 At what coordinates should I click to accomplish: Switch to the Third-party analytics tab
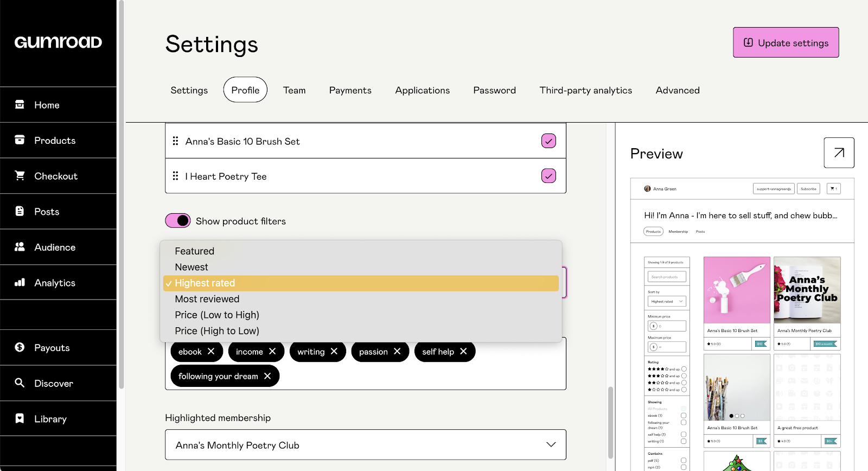click(x=586, y=90)
